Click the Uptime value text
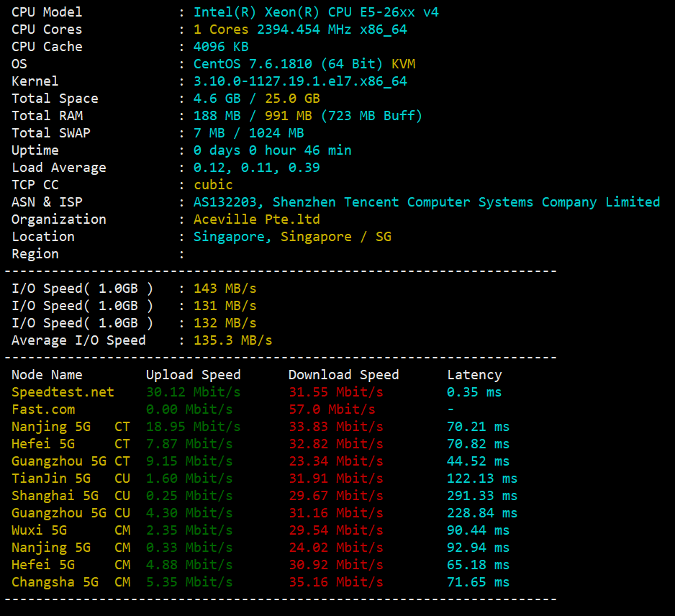The width and height of the screenshot is (675, 616). tap(272, 150)
